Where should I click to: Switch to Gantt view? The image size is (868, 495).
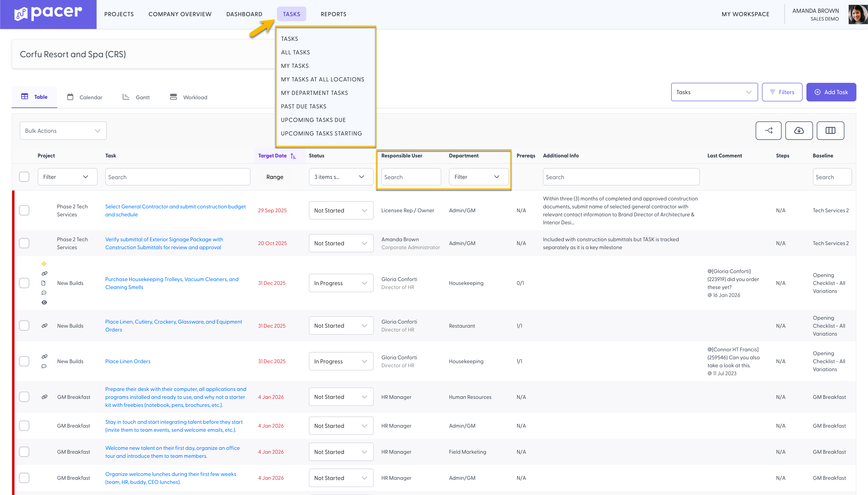click(136, 97)
